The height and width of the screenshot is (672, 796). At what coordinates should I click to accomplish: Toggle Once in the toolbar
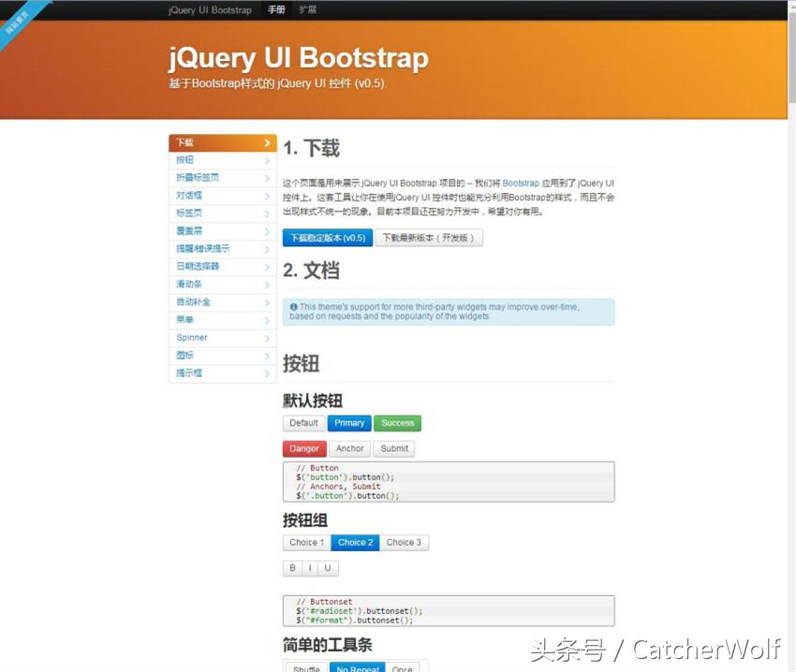402,668
